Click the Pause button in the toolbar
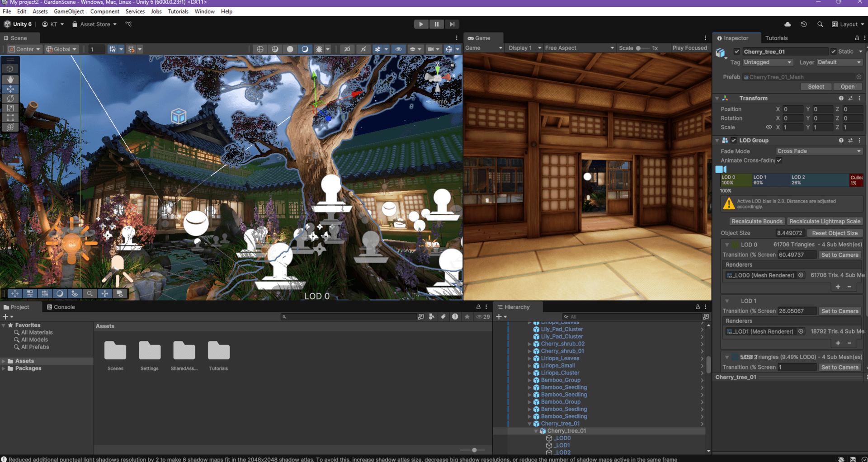 click(x=436, y=24)
